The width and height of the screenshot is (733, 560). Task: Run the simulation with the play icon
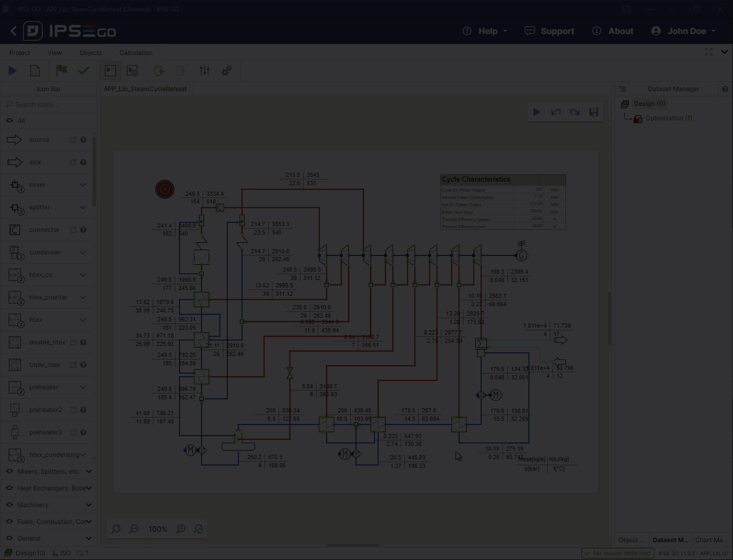13,70
